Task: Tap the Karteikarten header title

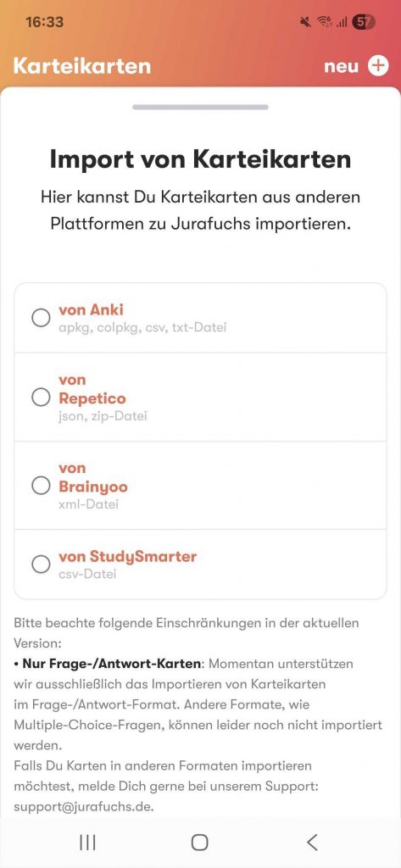Action: 82,66
